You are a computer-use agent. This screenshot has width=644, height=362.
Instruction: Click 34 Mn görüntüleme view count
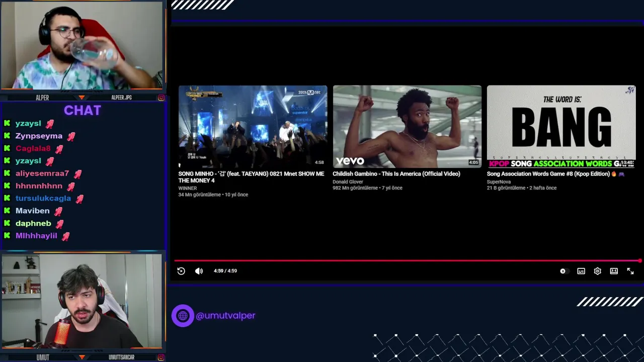click(199, 195)
